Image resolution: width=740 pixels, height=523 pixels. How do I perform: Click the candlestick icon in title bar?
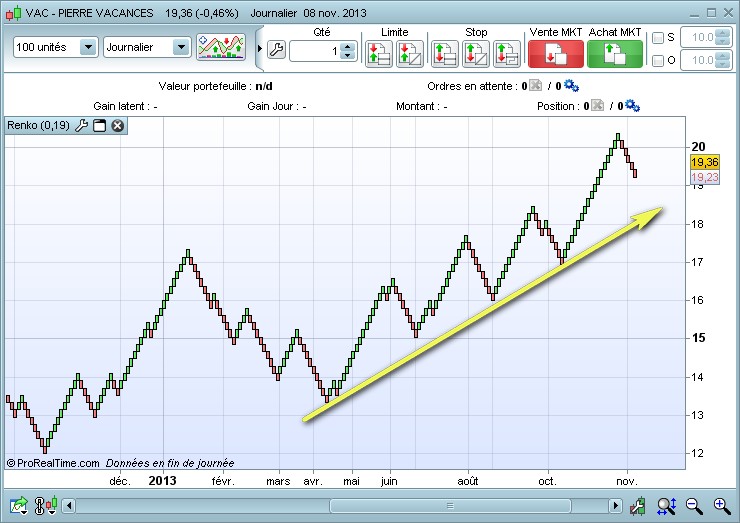[13, 13]
